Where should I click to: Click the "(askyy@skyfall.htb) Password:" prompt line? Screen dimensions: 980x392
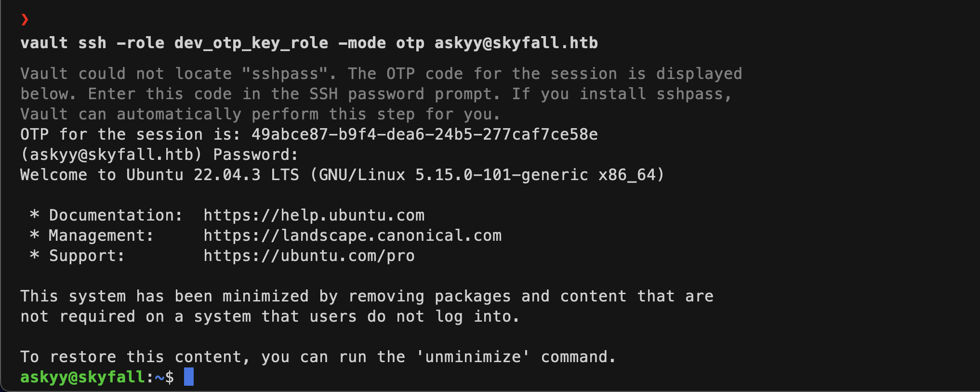tap(159, 155)
